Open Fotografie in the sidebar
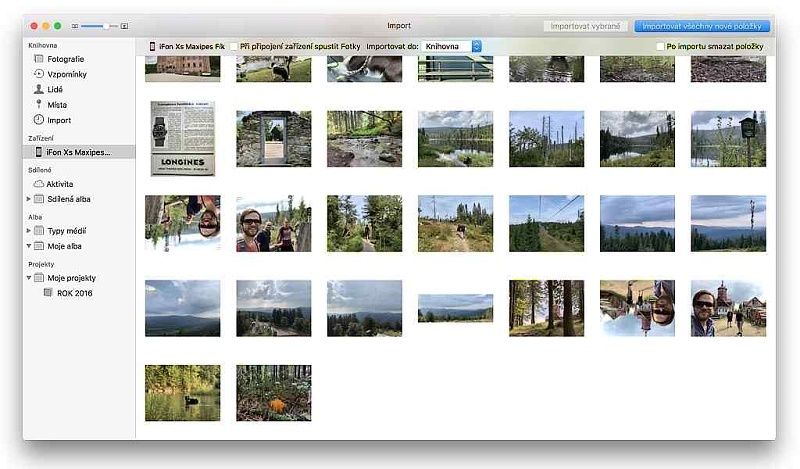This screenshot has height=469, width=800. click(x=65, y=59)
